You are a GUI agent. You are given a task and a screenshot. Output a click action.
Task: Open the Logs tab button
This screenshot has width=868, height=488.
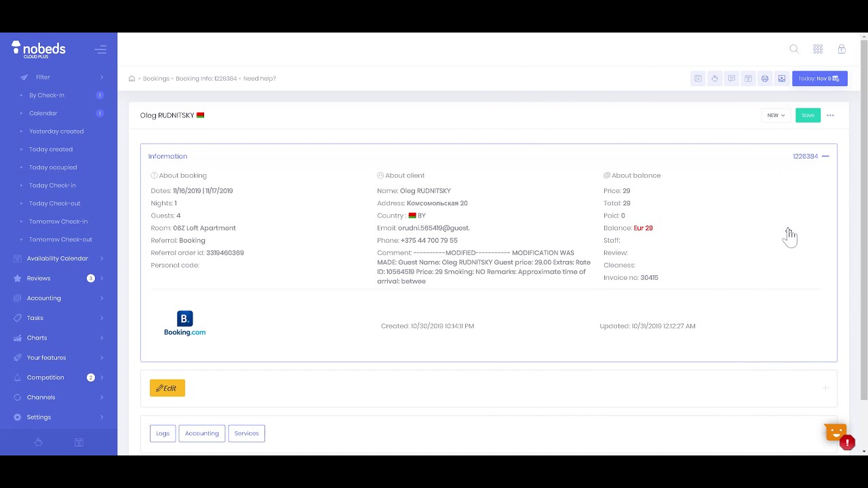[163, 433]
